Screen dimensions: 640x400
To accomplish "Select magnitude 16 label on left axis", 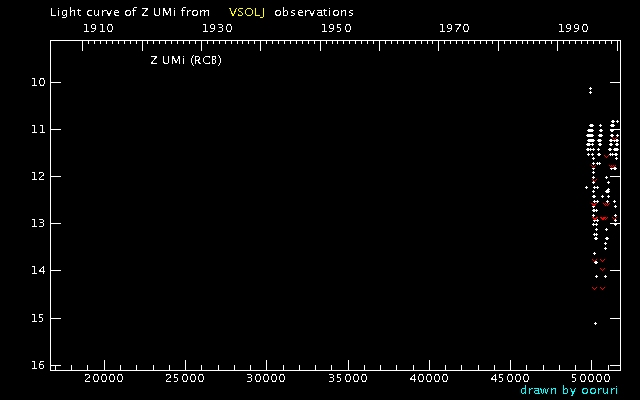I will point(38,366).
